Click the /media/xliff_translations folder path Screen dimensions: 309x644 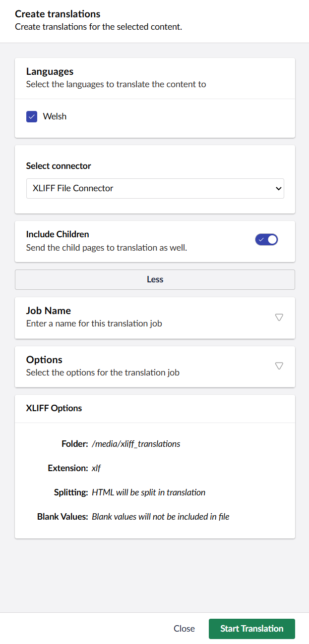click(136, 444)
